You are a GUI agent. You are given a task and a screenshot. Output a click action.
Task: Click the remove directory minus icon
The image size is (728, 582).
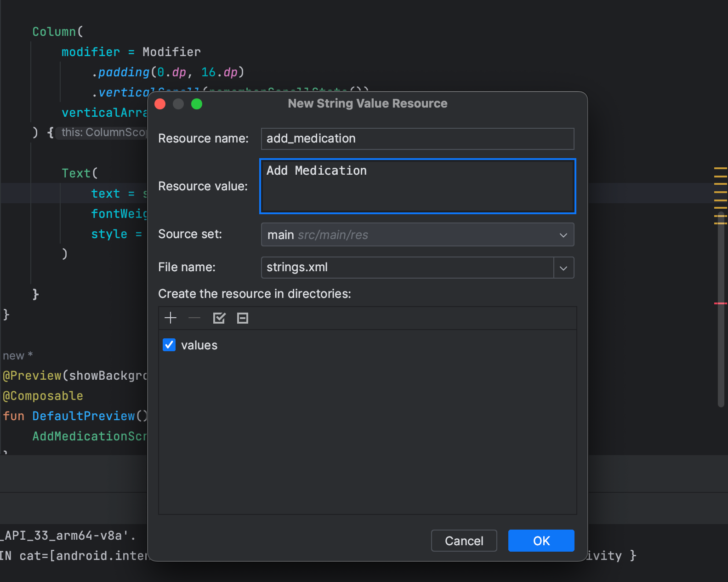(x=194, y=318)
